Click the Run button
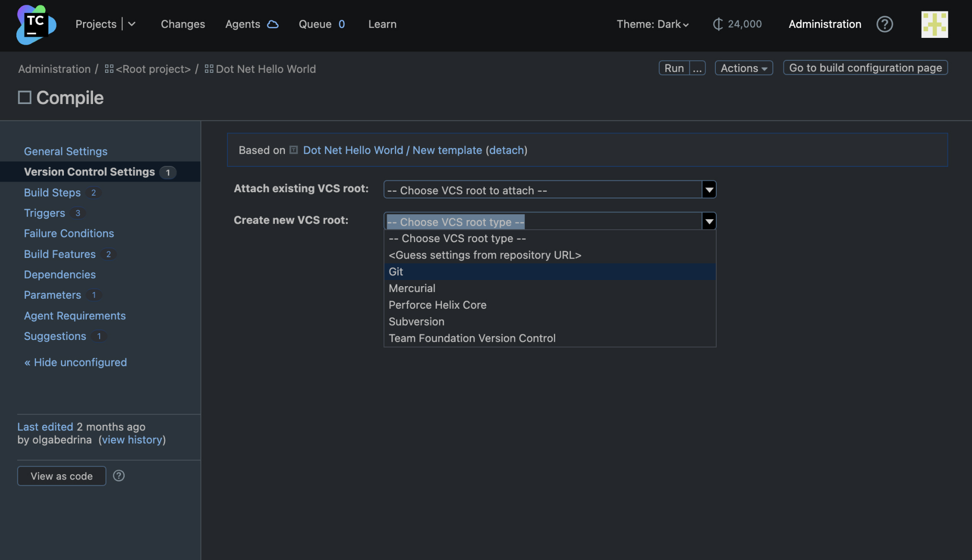The height and width of the screenshot is (560, 972). [674, 68]
